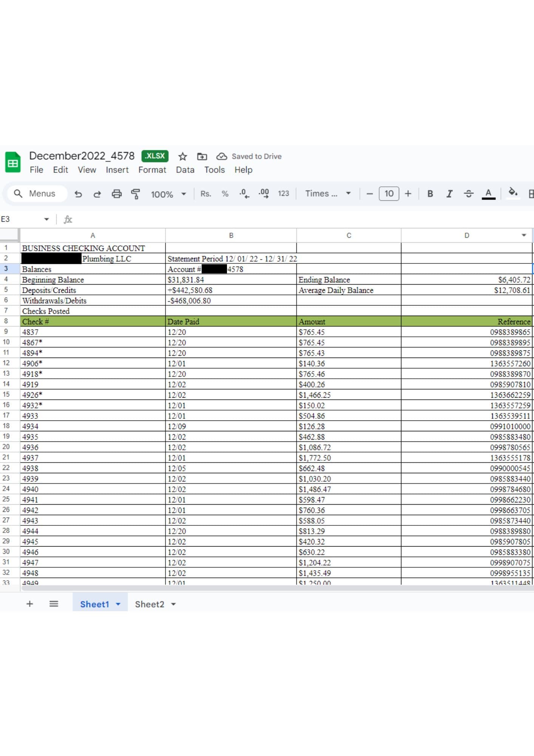Open the Format menu

(x=152, y=170)
